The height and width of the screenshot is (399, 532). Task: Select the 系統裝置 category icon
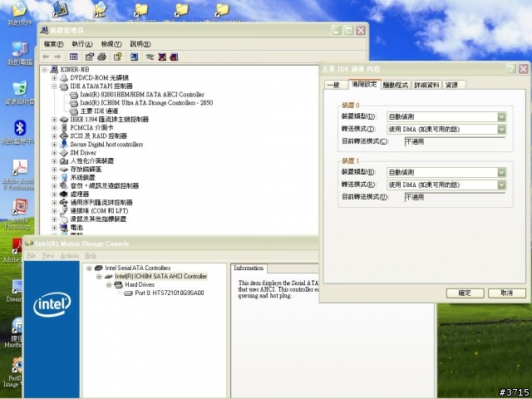tap(64, 177)
